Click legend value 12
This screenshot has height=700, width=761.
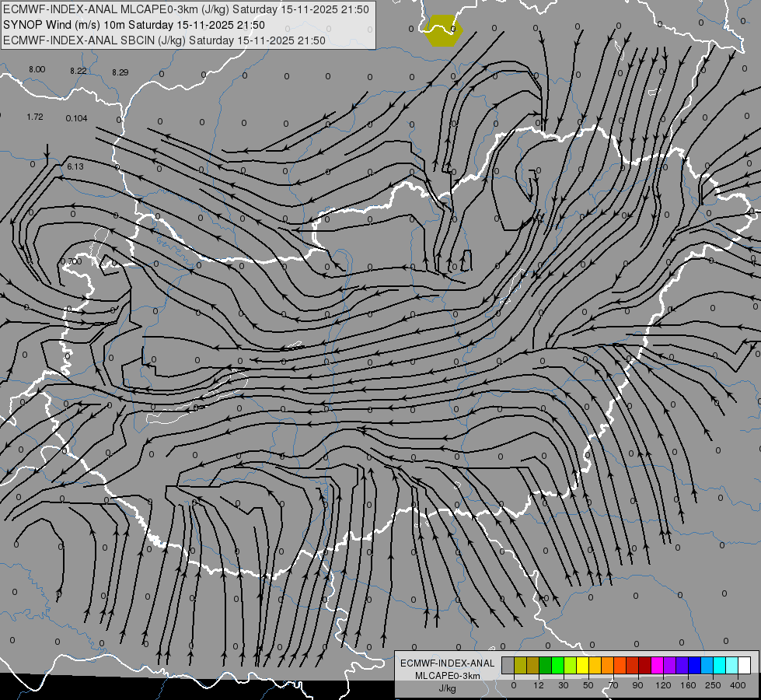pos(539,685)
